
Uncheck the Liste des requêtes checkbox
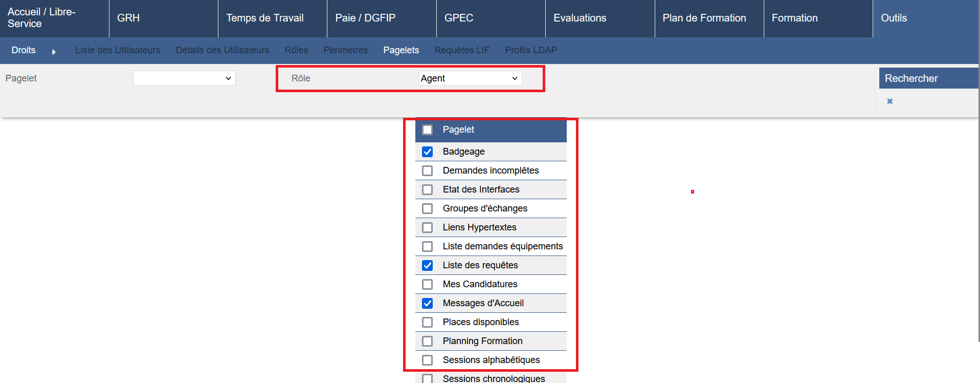pos(428,266)
